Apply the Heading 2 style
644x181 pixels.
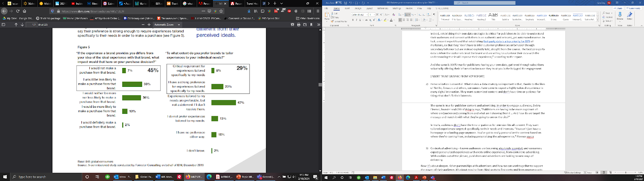point(481,16)
